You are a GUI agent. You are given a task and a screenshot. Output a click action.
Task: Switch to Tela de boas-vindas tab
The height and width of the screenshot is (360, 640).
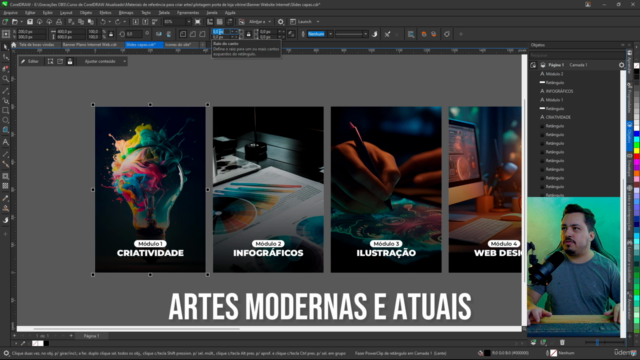tap(37, 44)
